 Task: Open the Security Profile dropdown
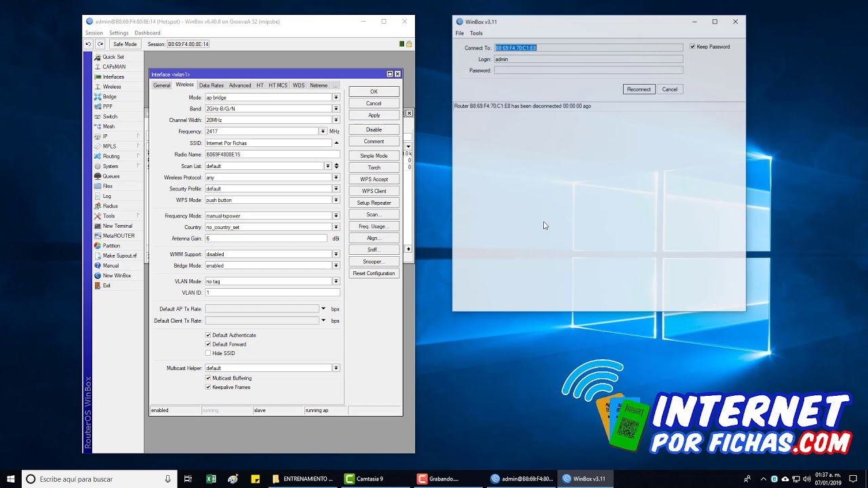[336, 188]
